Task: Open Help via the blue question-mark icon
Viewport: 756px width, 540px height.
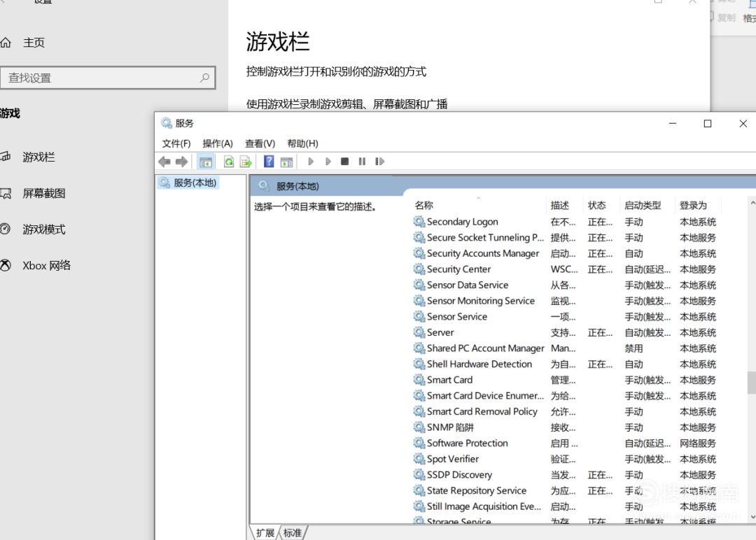Action: [269, 162]
